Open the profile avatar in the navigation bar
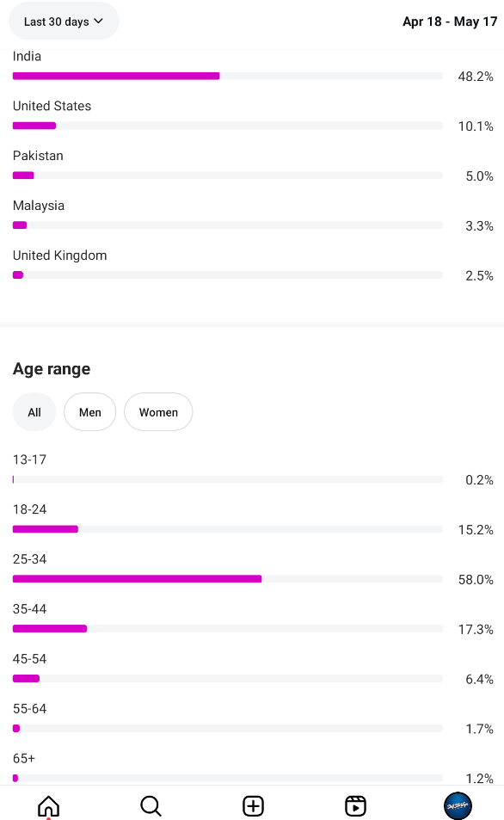This screenshot has height=820, width=504. point(458,806)
